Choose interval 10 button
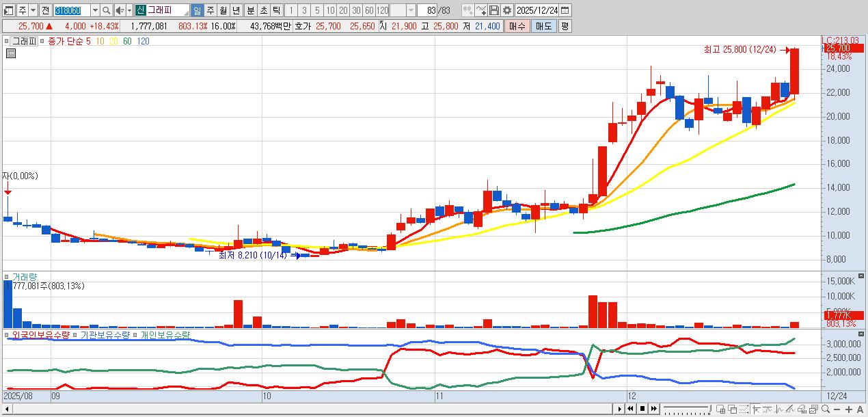 (x=330, y=10)
